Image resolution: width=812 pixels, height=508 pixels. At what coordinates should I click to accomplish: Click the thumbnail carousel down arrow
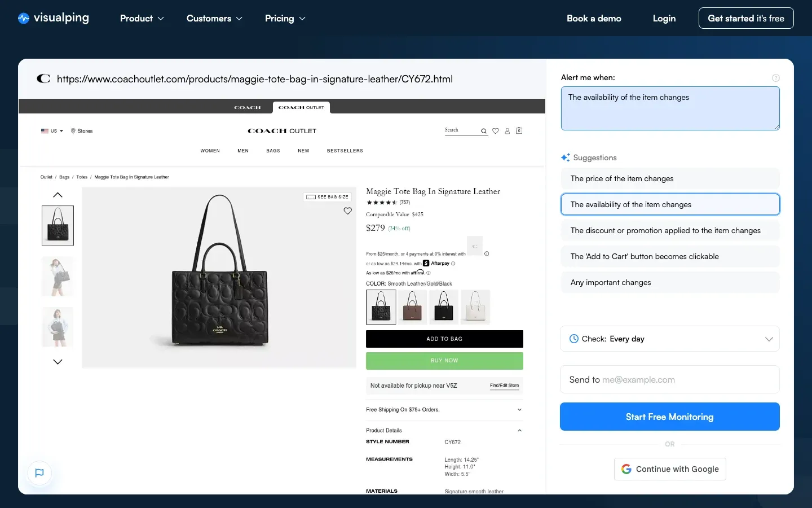[x=58, y=362]
